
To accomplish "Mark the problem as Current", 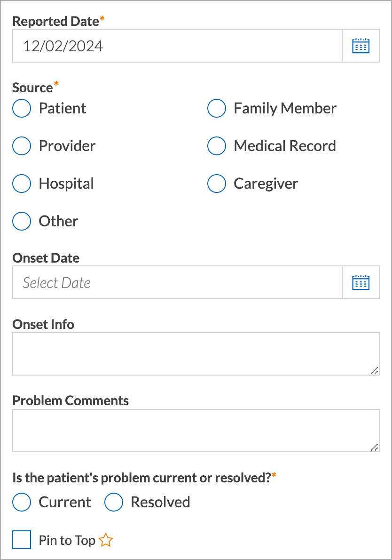I will [x=22, y=502].
